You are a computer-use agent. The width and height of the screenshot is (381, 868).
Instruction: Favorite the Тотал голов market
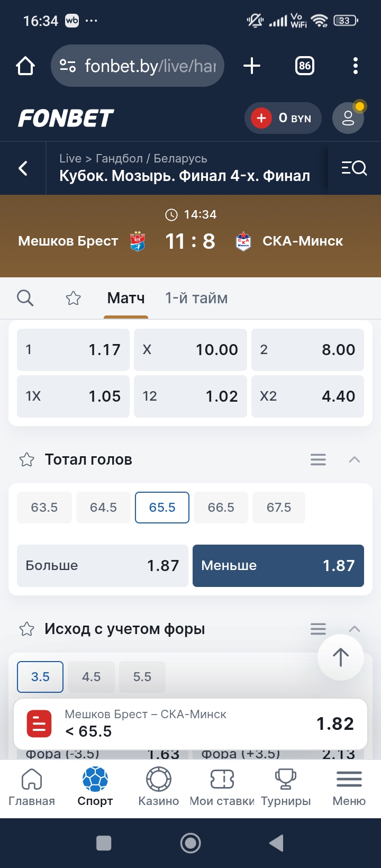coord(26,459)
